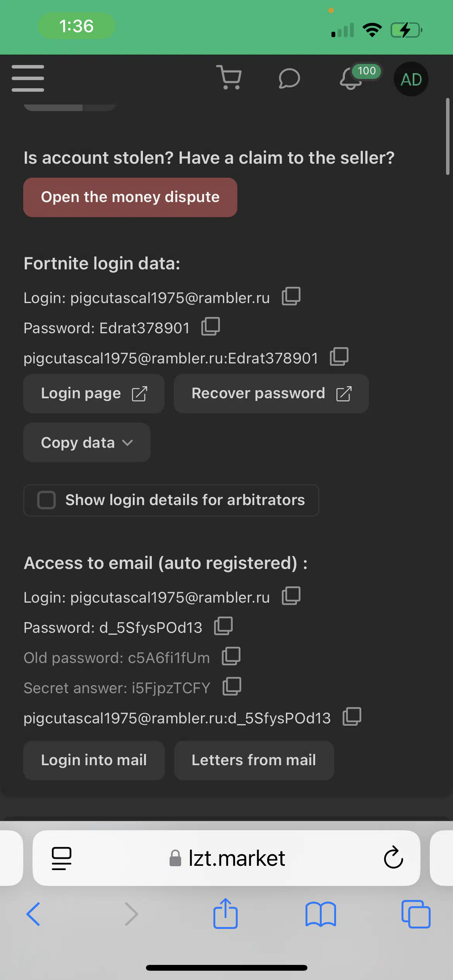This screenshot has width=453, height=980.
Task: Open the hamburger menu
Action: tap(28, 79)
